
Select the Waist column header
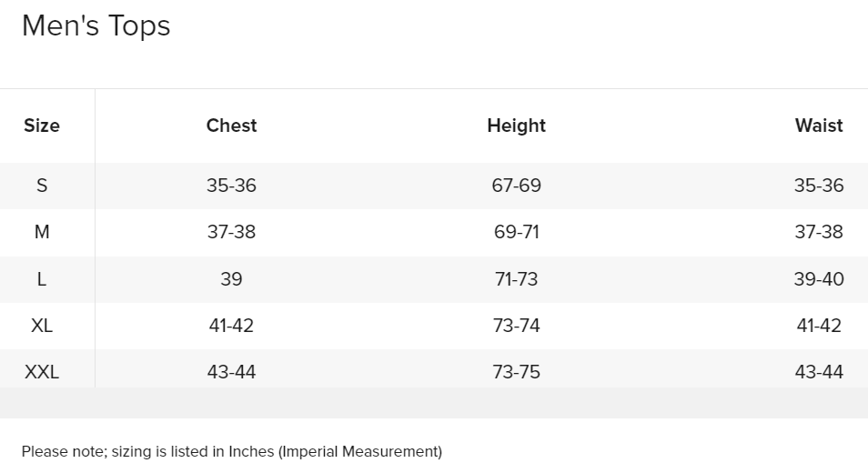point(819,126)
